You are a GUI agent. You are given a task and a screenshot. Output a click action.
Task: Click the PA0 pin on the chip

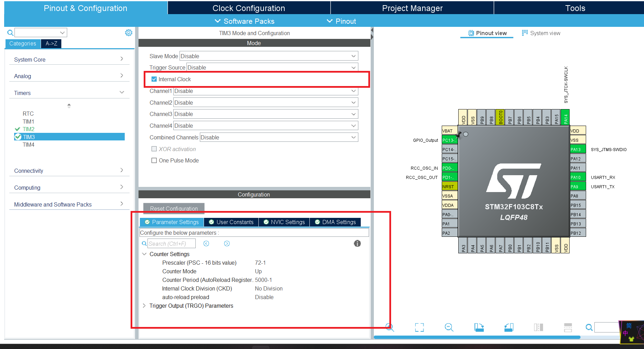[x=450, y=214]
